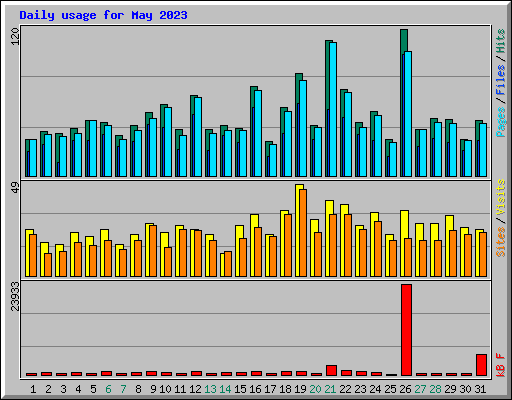
Task: Click day label "4" on the x-axis
Action: pyautogui.click(x=78, y=389)
